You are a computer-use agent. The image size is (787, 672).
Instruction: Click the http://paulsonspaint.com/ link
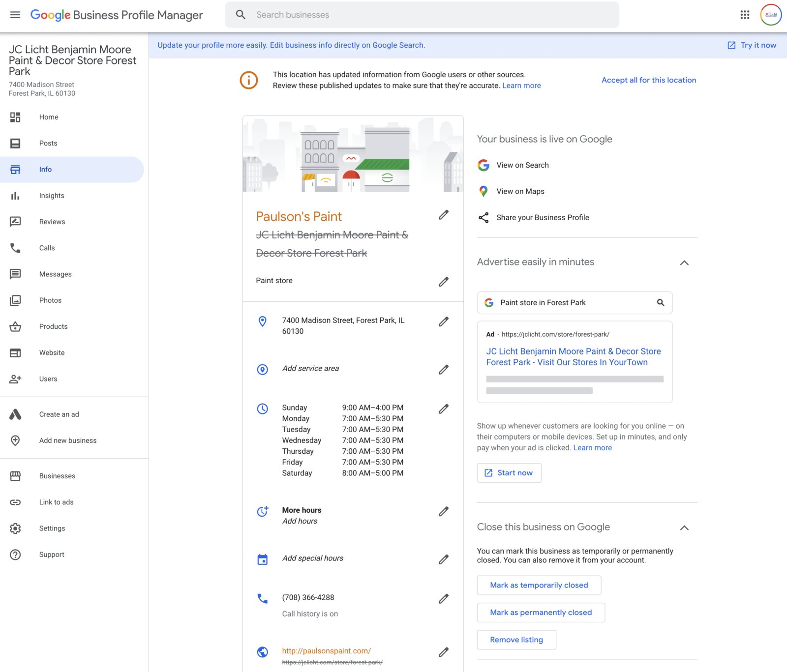pos(327,651)
